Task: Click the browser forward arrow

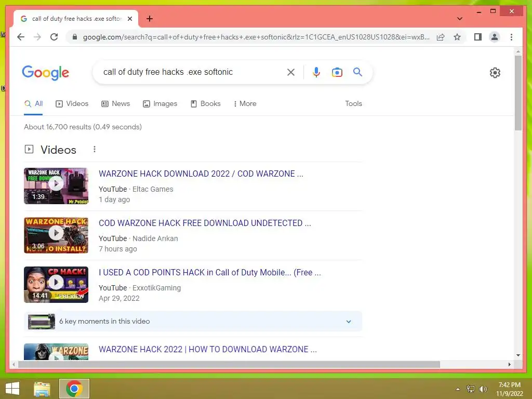Action: (37, 37)
